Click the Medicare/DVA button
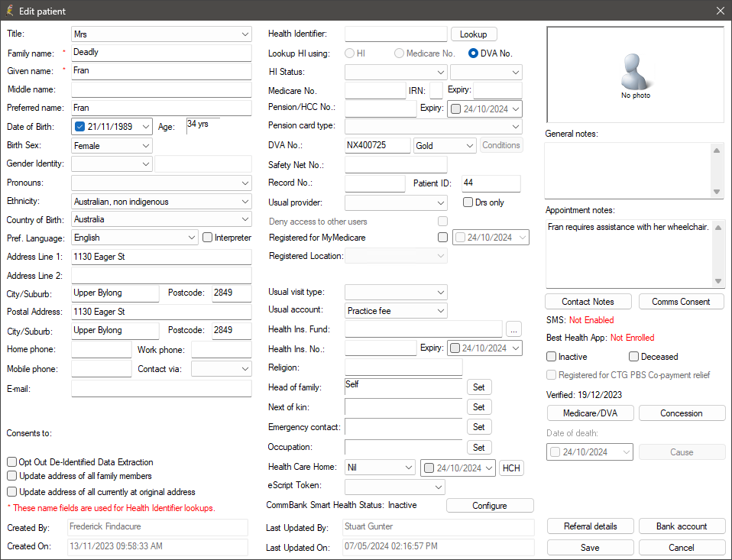The width and height of the screenshot is (732, 560). coord(590,413)
